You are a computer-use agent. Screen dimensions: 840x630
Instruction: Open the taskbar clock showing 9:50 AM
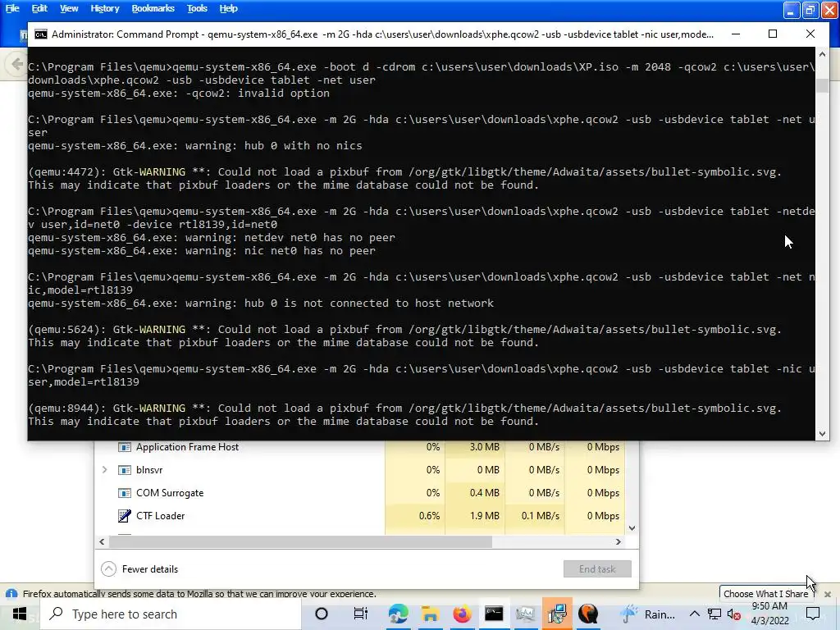click(769, 614)
